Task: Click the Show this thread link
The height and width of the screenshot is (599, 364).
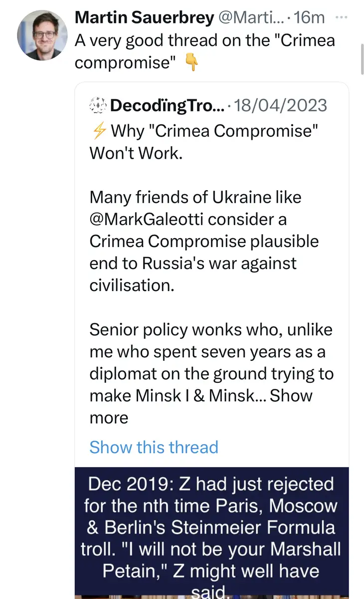Action: click(x=154, y=447)
